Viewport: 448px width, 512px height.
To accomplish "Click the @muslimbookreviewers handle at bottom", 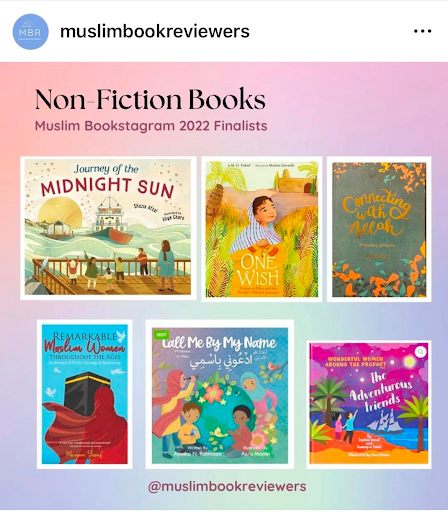I will point(227,486).
